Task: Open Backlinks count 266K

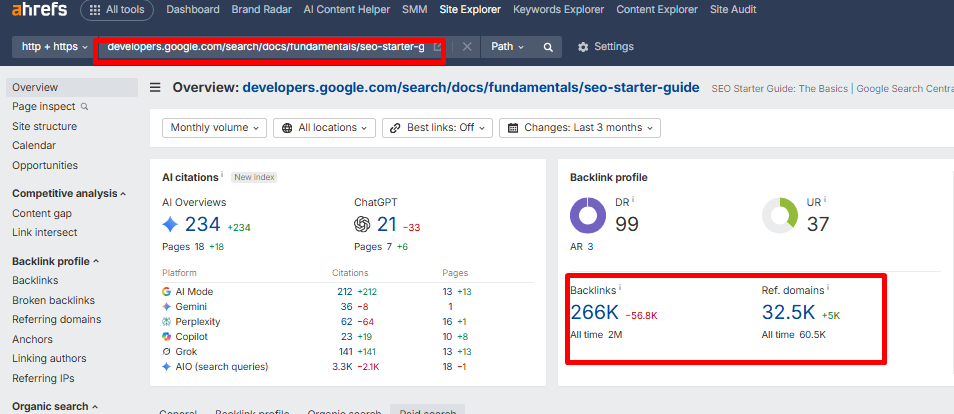Action: tap(594, 313)
